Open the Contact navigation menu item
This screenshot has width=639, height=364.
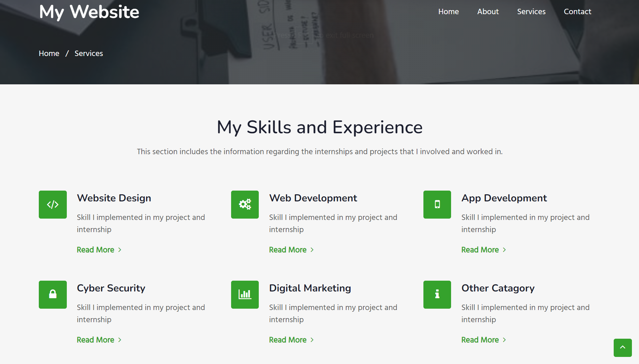click(x=577, y=11)
